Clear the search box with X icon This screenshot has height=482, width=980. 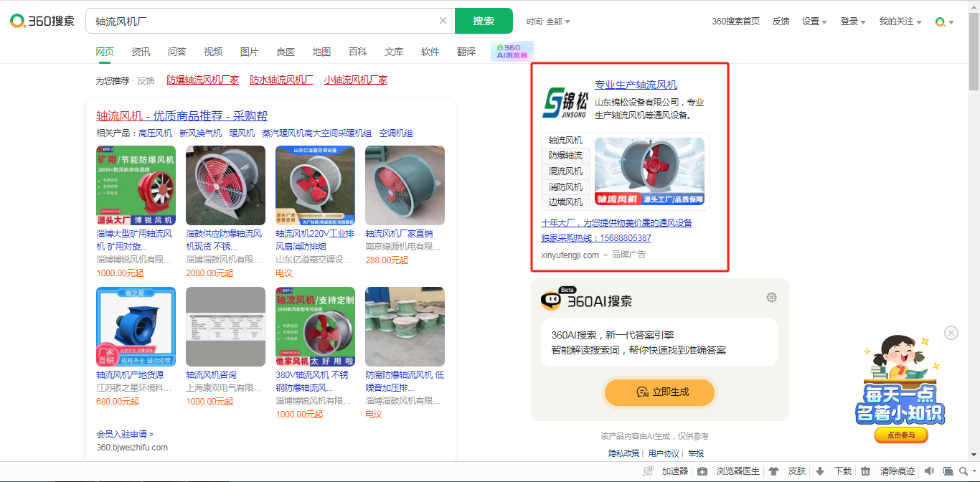point(443,21)
